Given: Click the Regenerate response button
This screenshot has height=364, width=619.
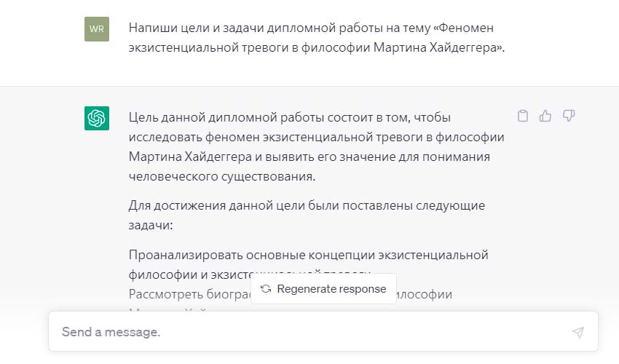Looking at the screenshot, I should 324,288.
